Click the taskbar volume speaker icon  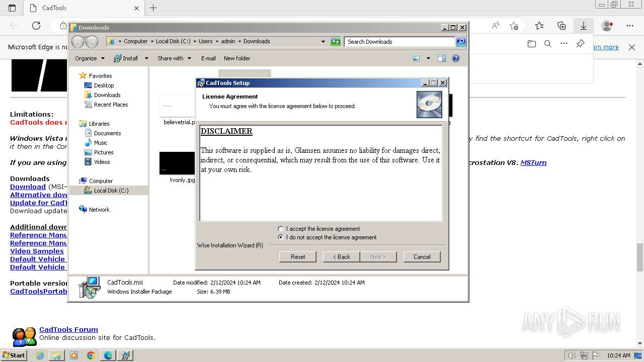[572, 355]
